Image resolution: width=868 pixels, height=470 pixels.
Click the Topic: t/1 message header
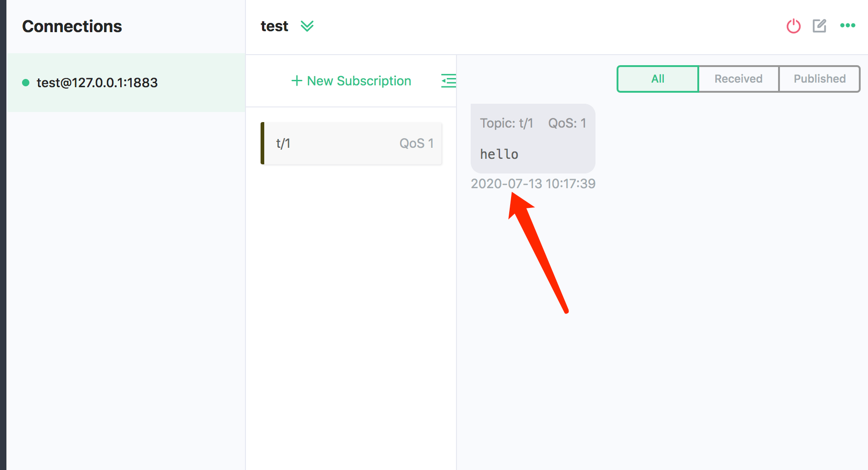tap(506, 123)
